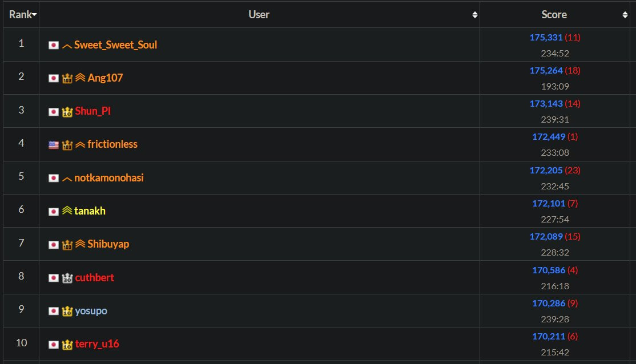Click Japan flag next to Sweet_Sweet_Soul
The height and width of the screenshot is (364, 636).
(x=53, y=45)
